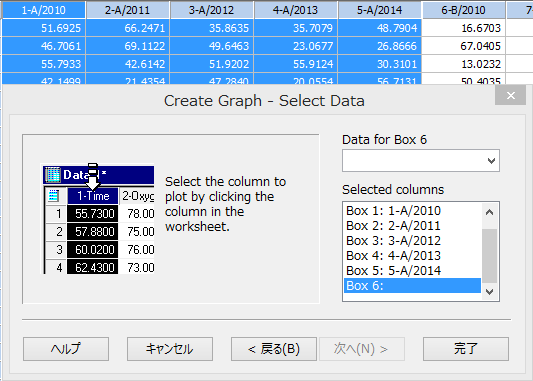
Task: Select Box 4: 4-A/2013 in Selected columns
Action: tap(412, 256)
